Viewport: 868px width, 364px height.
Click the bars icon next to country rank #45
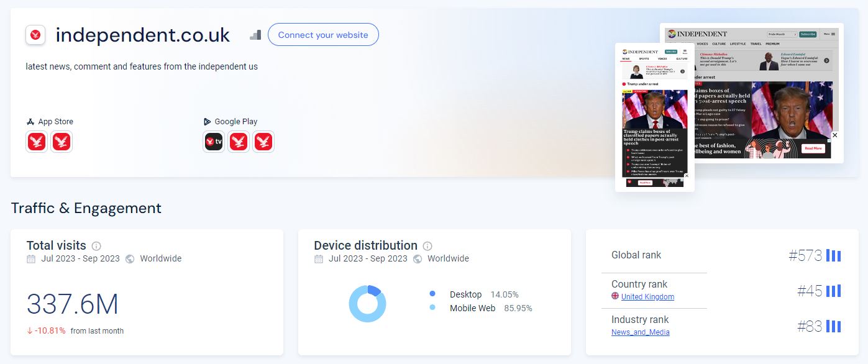point(834,291)
